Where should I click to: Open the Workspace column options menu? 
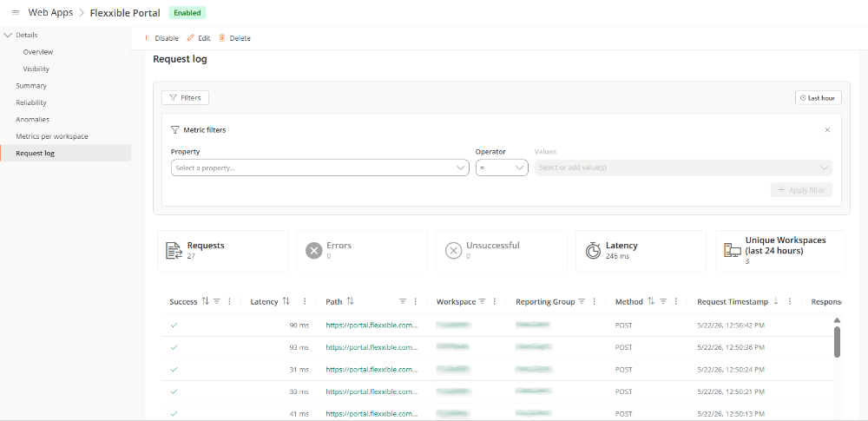[495, 301]
